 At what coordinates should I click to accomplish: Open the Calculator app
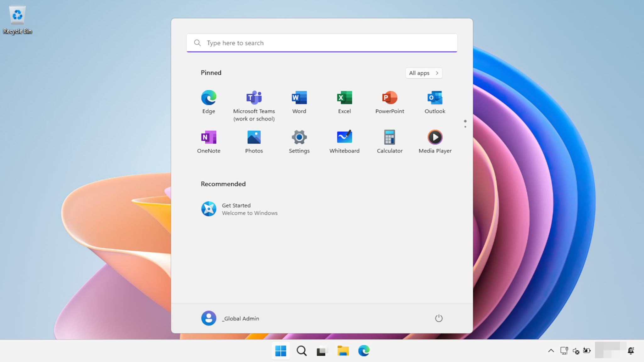(x=389, y=141)
